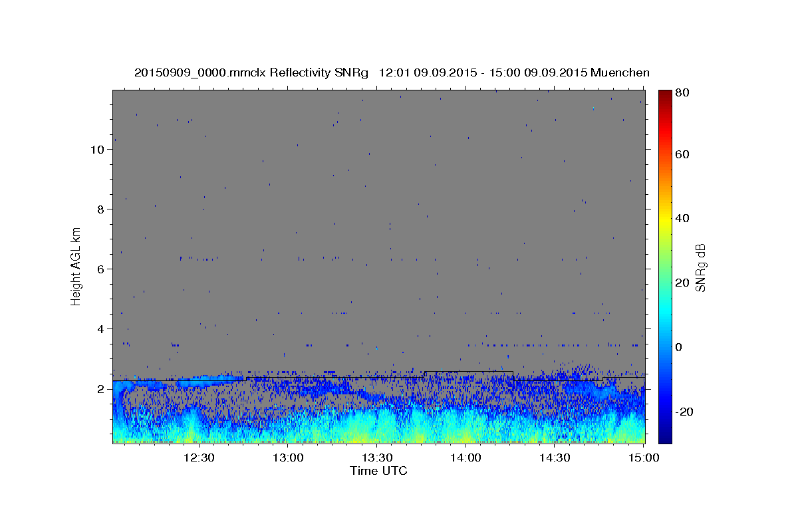Click the colorbar value 40
The image size is (798, 532).
[x=684, y=218]
